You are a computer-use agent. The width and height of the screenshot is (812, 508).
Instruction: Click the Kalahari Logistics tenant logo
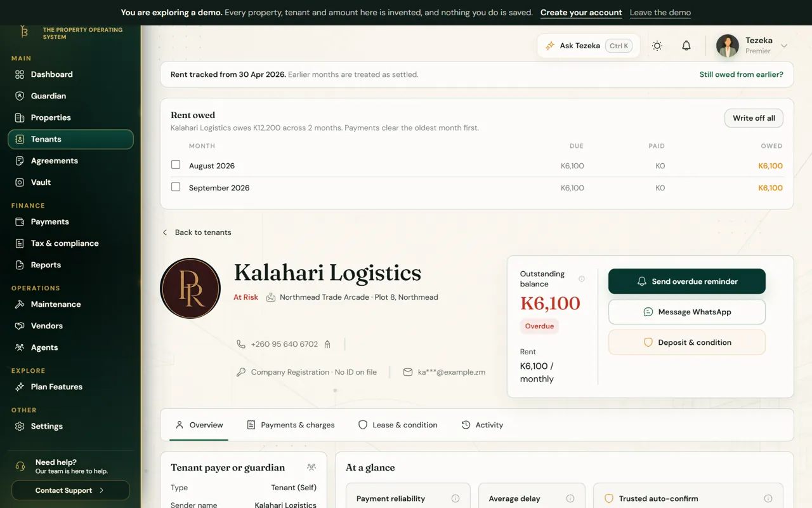click(190, 288)
